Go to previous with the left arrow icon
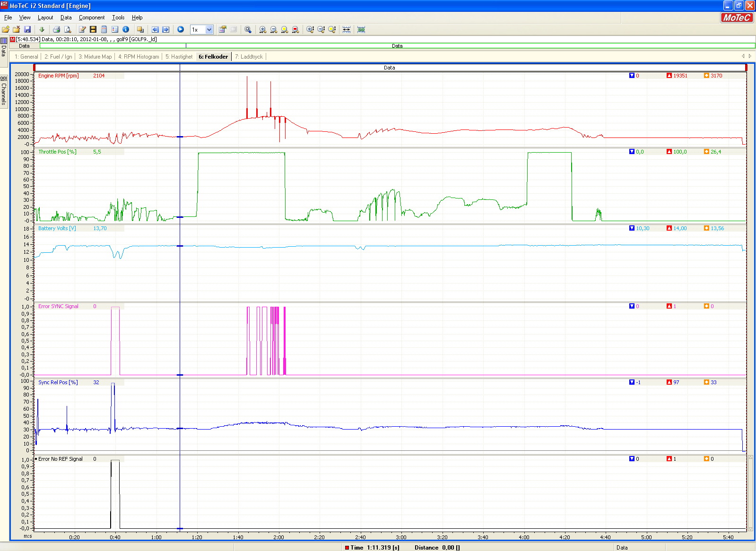Viewport: 756px width, 551px height. click(155, 29)
